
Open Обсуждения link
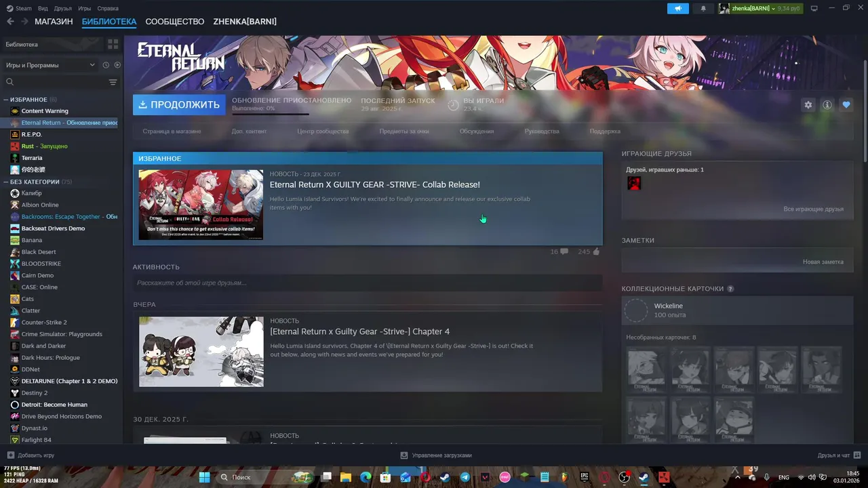pyautogui.click(x=477, y=131)
